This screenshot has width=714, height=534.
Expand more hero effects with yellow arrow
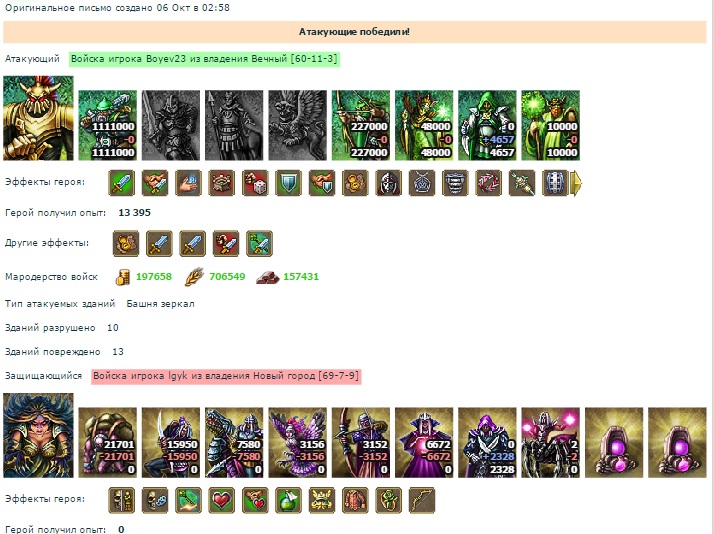[576, 183]
